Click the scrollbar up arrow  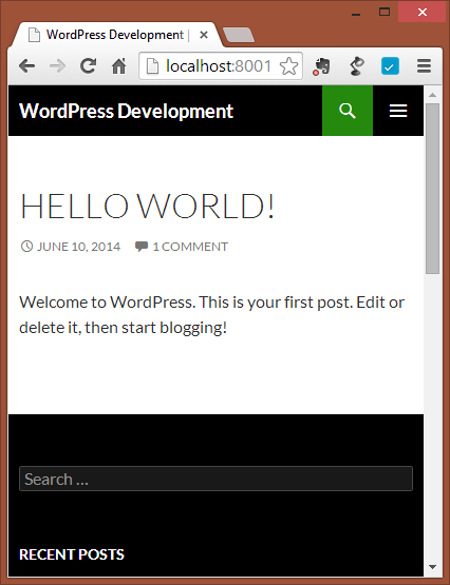click(x=433, y=95)
